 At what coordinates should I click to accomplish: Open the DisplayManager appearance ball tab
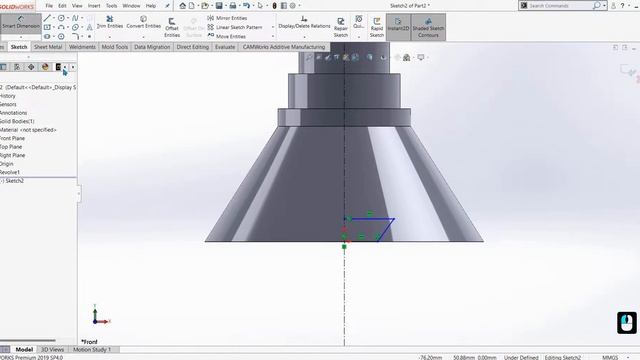point(45,67)
